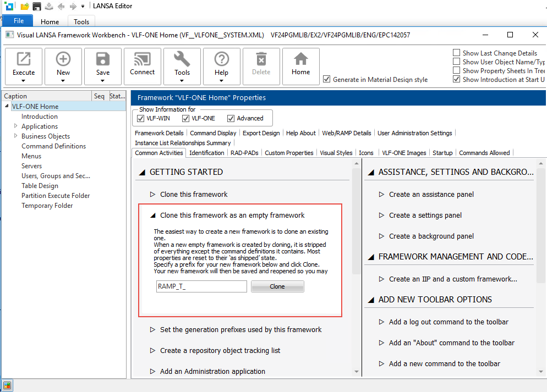Switch to the Tools ribbon tab
Image resolution: width=547 pixels, height=392 pixels.
(x=81, y=21)
